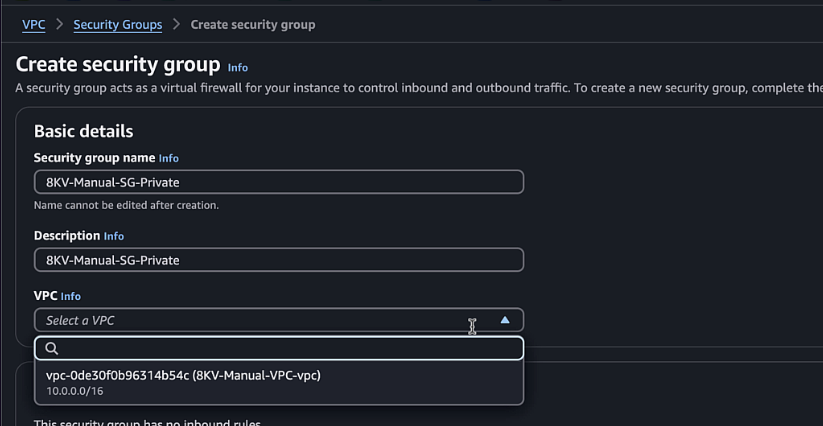Click the virtual firewall description paragraph

[x=419, y=88]
